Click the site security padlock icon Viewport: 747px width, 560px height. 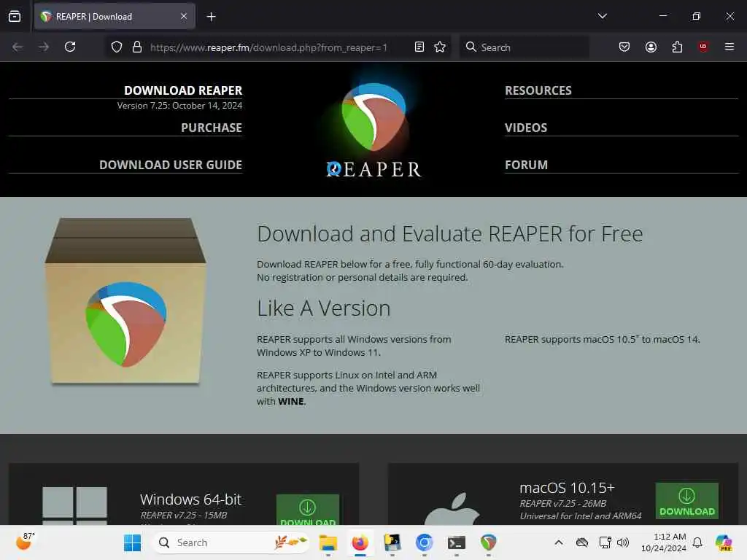(137, 47)
